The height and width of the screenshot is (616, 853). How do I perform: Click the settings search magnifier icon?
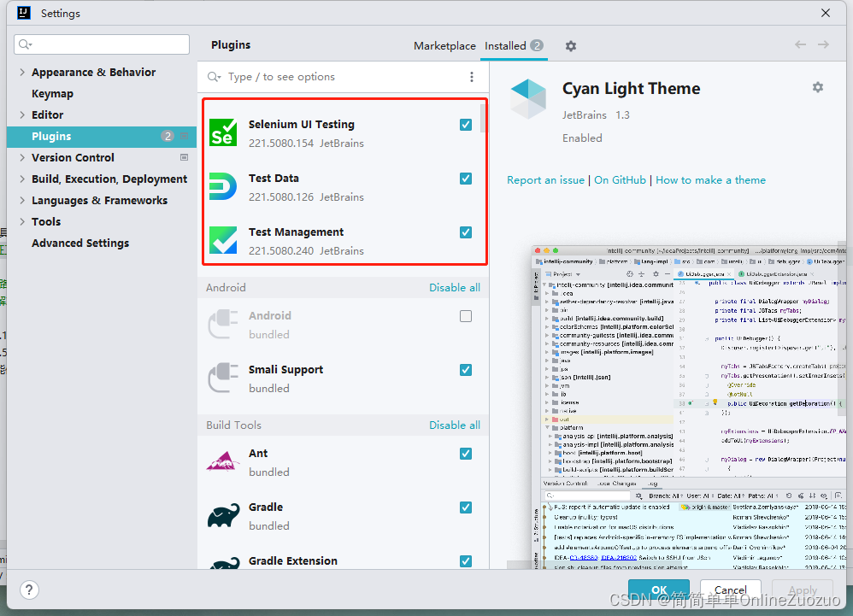[25, 44]
